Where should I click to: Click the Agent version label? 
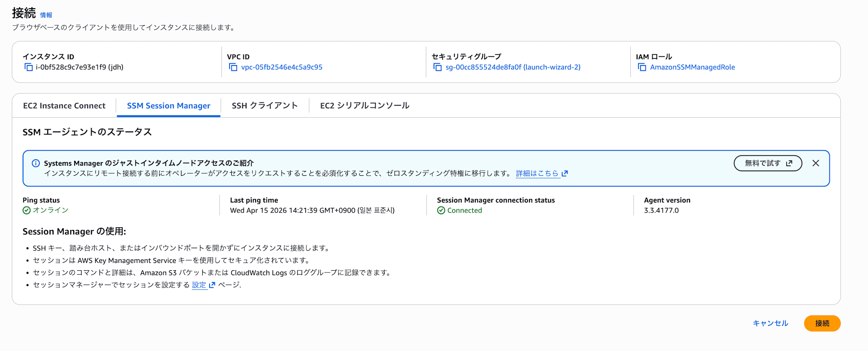tap(667, 200)
